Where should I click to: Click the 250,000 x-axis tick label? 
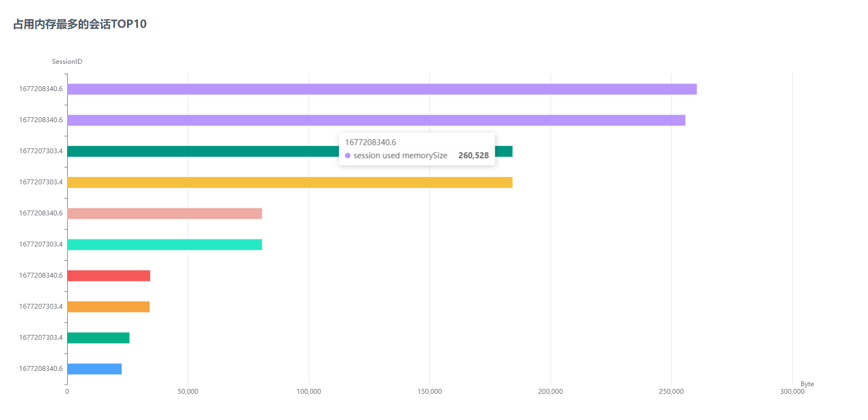[x=671, y=392]
